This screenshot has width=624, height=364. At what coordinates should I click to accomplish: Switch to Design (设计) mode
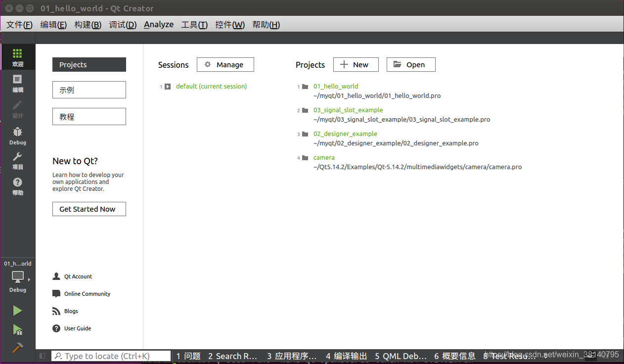point(17,109)
